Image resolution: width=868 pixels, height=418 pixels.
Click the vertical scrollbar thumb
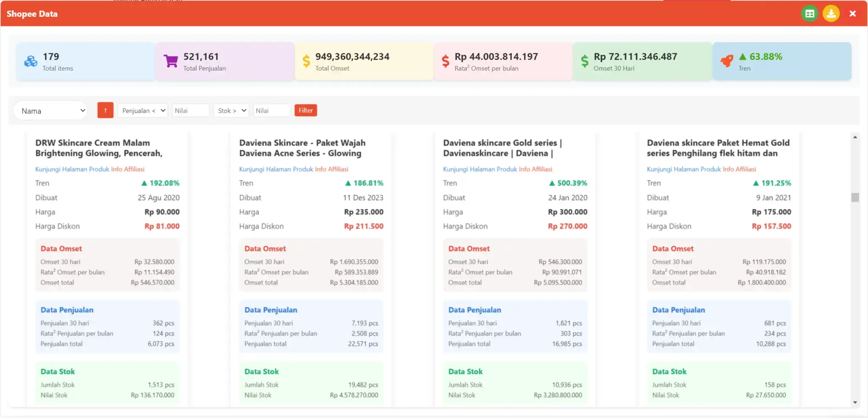click(855, 197)
